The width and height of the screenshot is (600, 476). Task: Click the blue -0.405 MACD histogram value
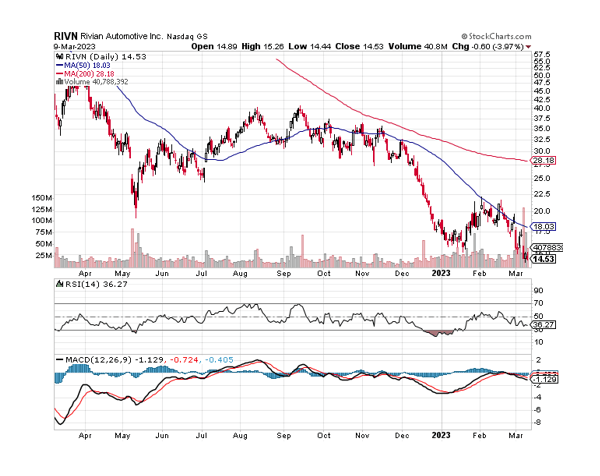tap(219, 360)
